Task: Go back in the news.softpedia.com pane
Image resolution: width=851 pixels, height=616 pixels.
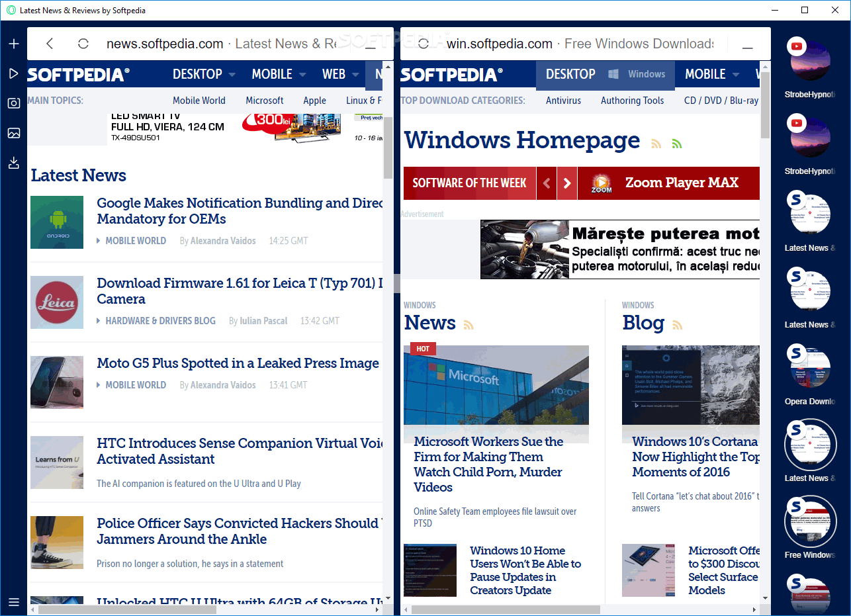Action: (50, 44)
